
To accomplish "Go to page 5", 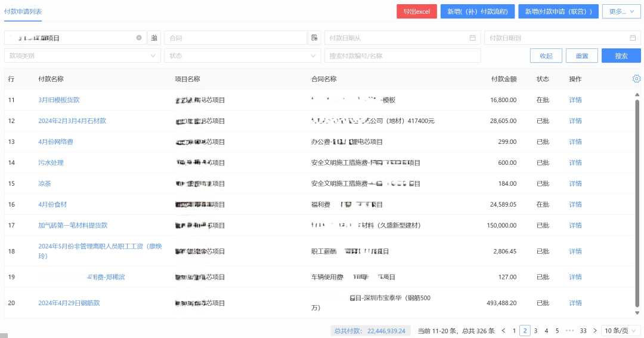I will 557,331.
